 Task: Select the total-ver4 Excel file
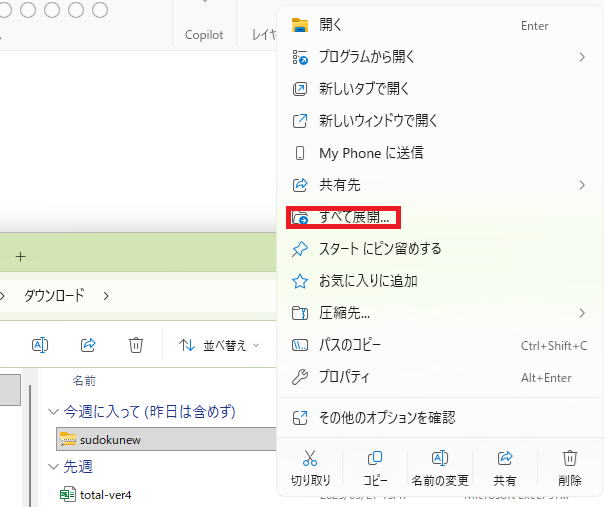pos(105,494)
